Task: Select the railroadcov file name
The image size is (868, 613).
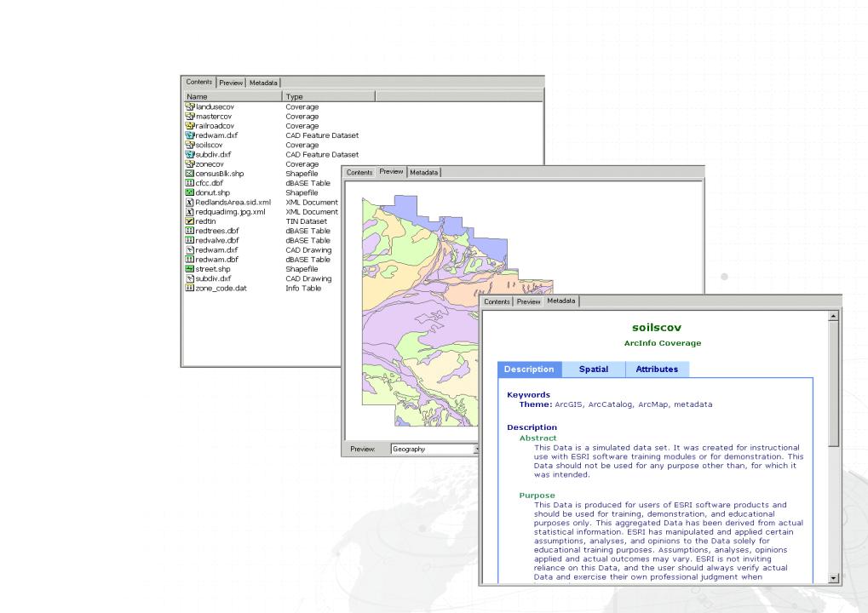Action: (x=215, y=126)
